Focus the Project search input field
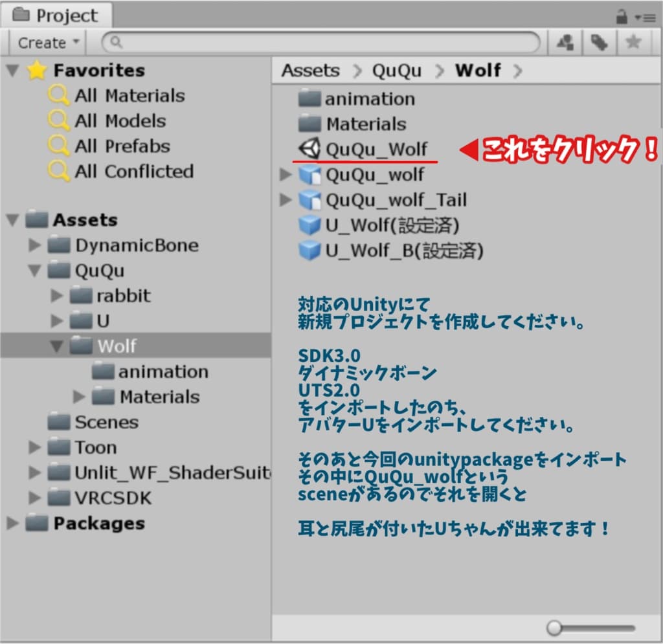 321,42
